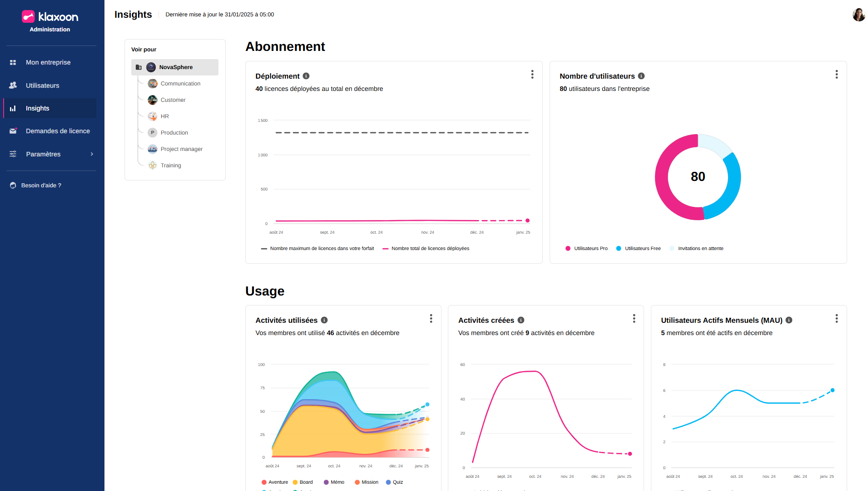Click the Besoin d'aide help icon
Screen dimensions: 868x491
coord(13,185)
